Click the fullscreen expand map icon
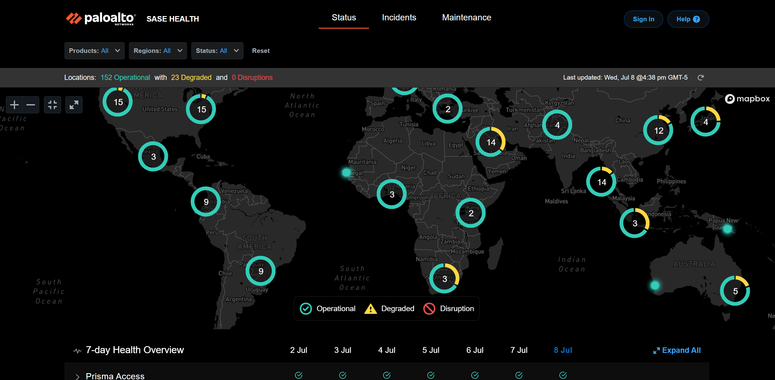Screen dimensions: 775x380 (74, 105)
